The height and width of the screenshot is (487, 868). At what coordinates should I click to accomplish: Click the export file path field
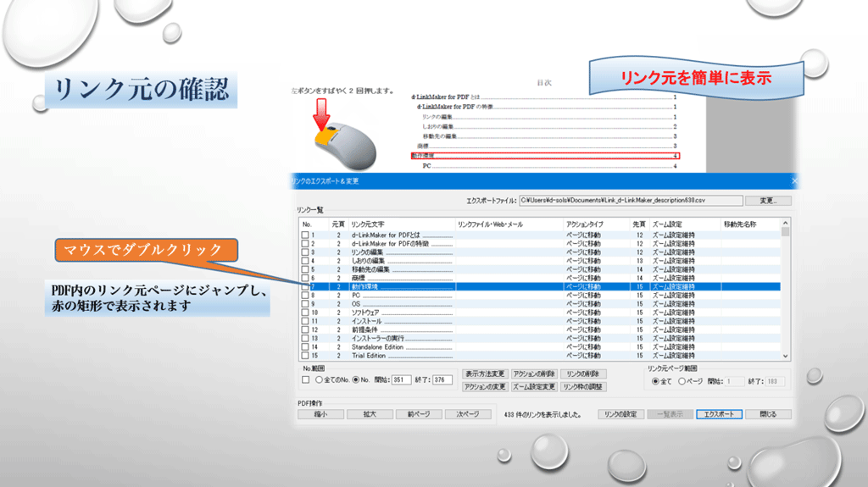click(631, 201)
